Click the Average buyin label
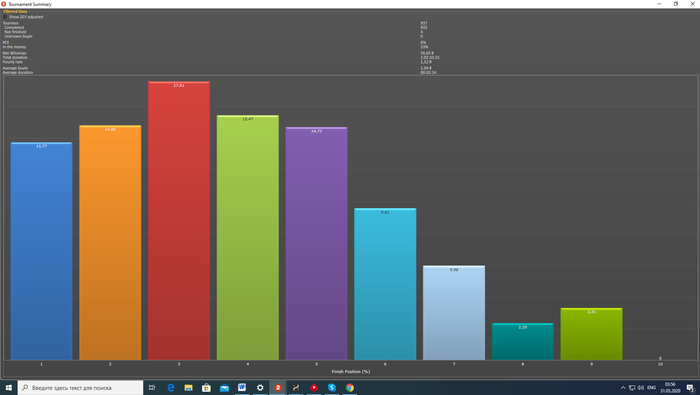 pyautogui.click(x=15, y=68)
